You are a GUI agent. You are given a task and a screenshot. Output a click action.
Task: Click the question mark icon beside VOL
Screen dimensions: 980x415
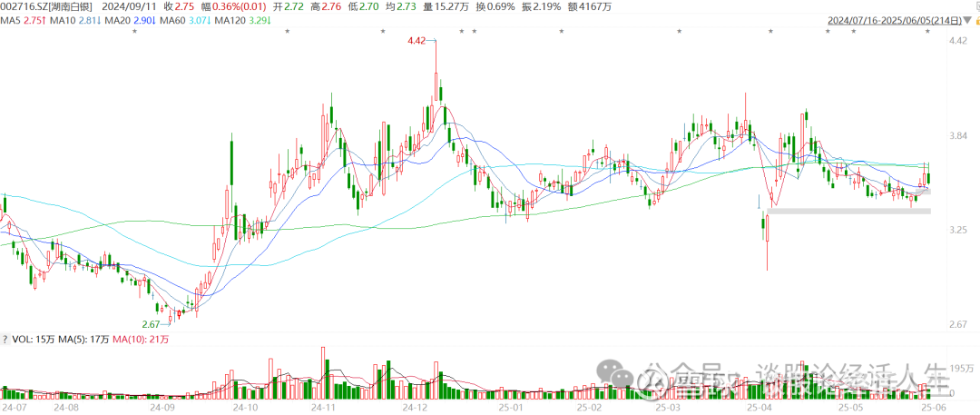coord(5,339)
